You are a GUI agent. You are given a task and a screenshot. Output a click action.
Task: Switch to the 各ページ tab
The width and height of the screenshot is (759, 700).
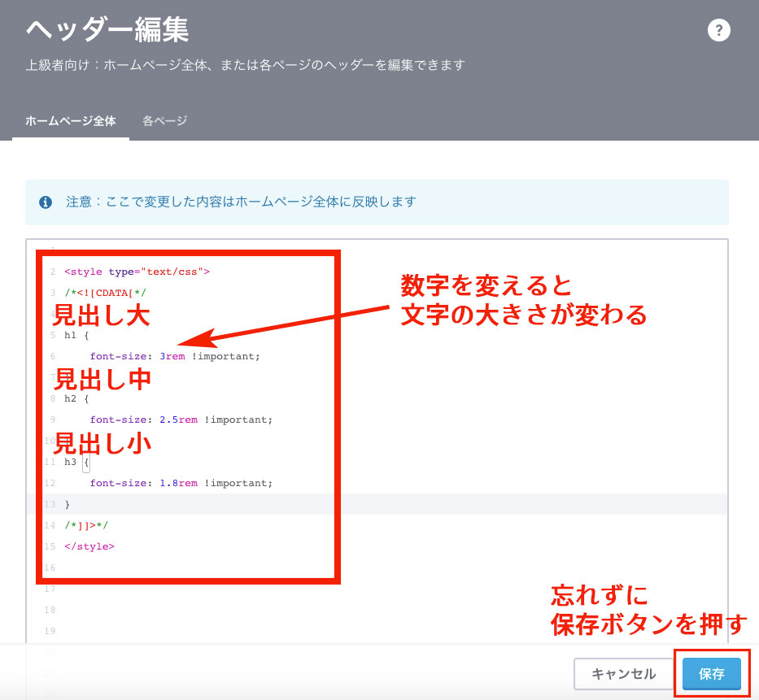[164, 119]
